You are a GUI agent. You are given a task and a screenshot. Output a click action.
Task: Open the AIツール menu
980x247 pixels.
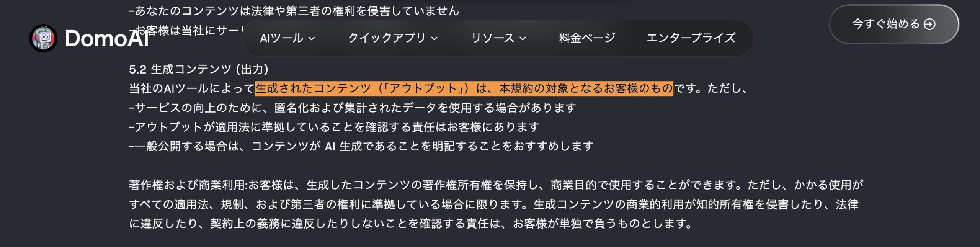281,38
